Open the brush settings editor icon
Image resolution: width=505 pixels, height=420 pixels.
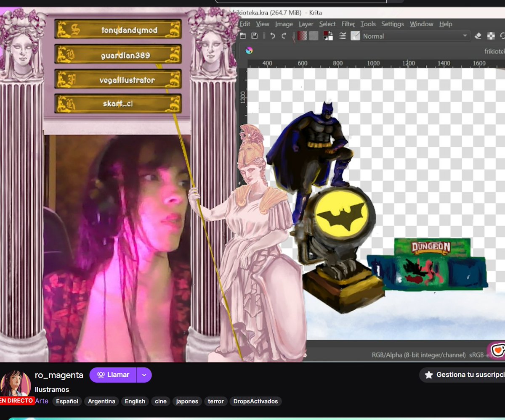(343, 36)
